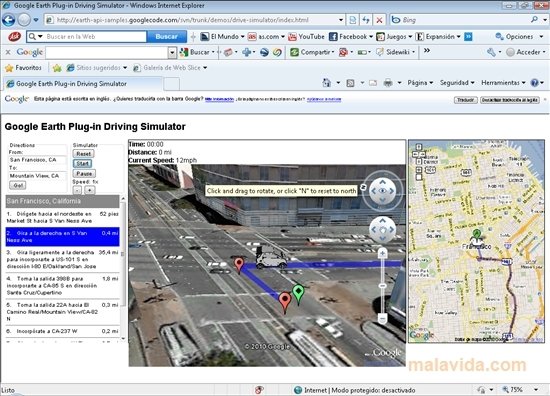Click the Refresh page icon beside address bar
Screen dimensions: 550x396
coord(366,20)
